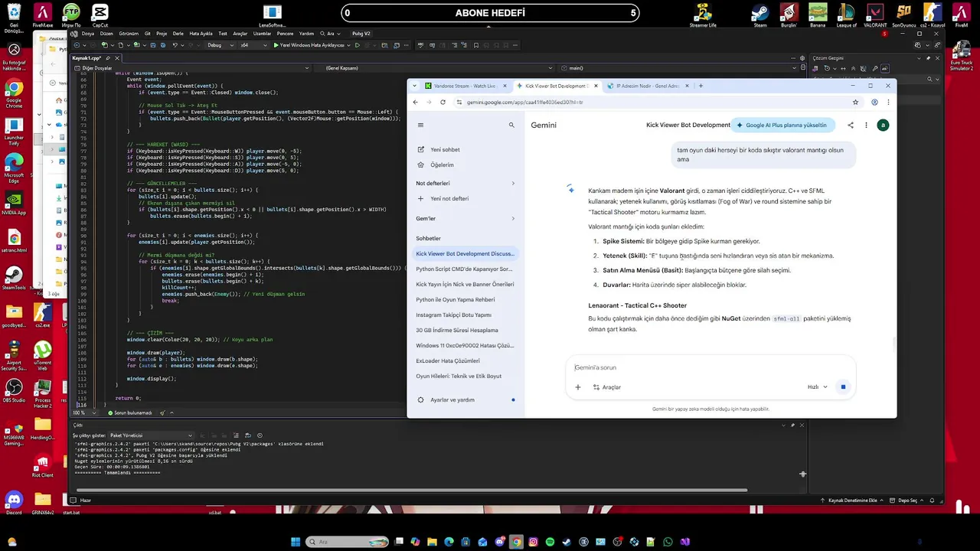
Task: Click Kaynak Denetimine Ekle in status bar
Action: click(851, 500)
